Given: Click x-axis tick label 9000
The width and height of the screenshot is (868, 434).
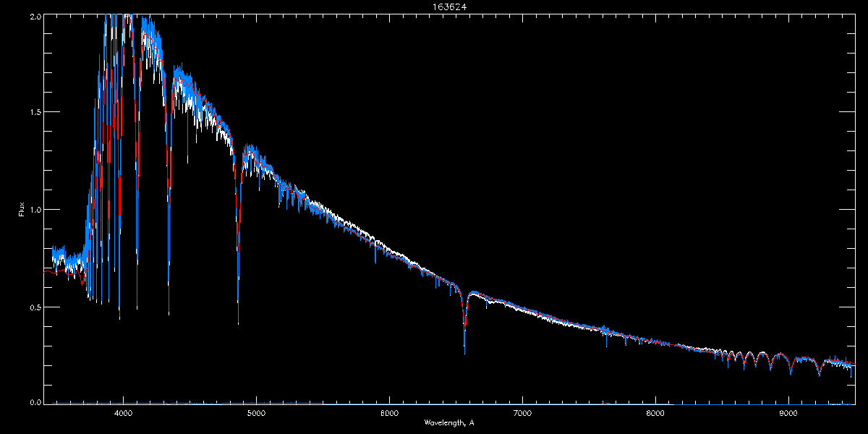Looking at the screenshot, I should click(x=788, y=413).
